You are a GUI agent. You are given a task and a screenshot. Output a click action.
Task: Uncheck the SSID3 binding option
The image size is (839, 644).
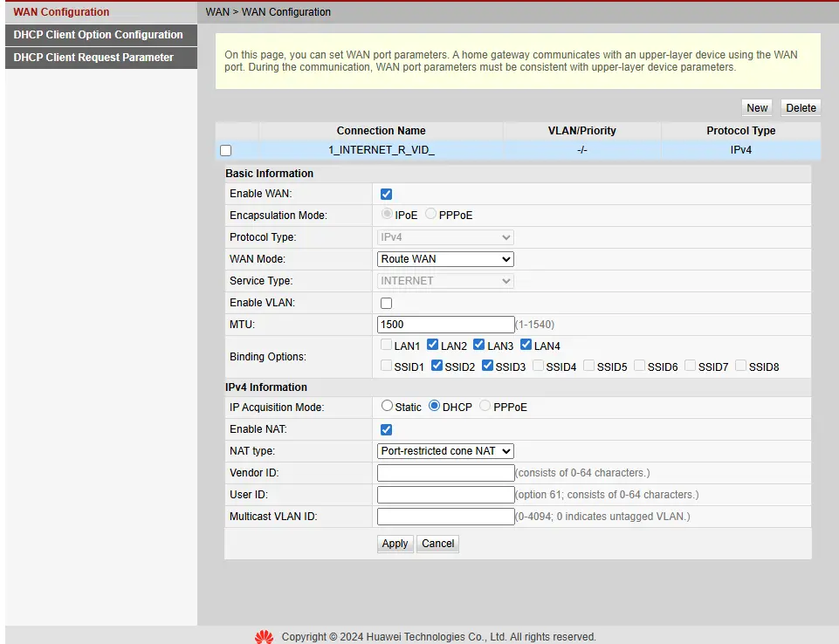click(487, 366)
